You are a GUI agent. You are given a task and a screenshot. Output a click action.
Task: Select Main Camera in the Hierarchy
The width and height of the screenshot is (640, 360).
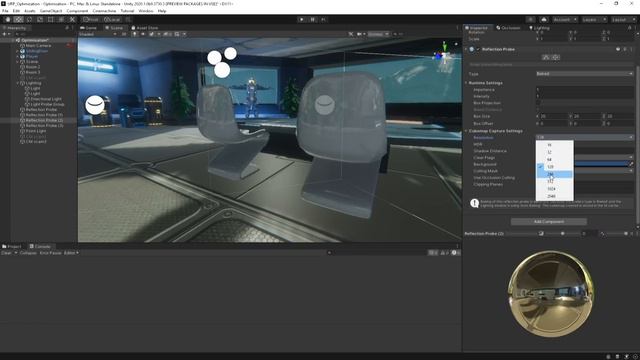(x=38, y=46)
